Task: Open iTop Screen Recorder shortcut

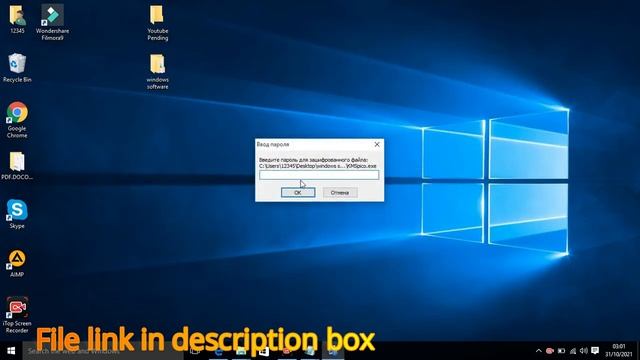Action: tap(17, 315)
